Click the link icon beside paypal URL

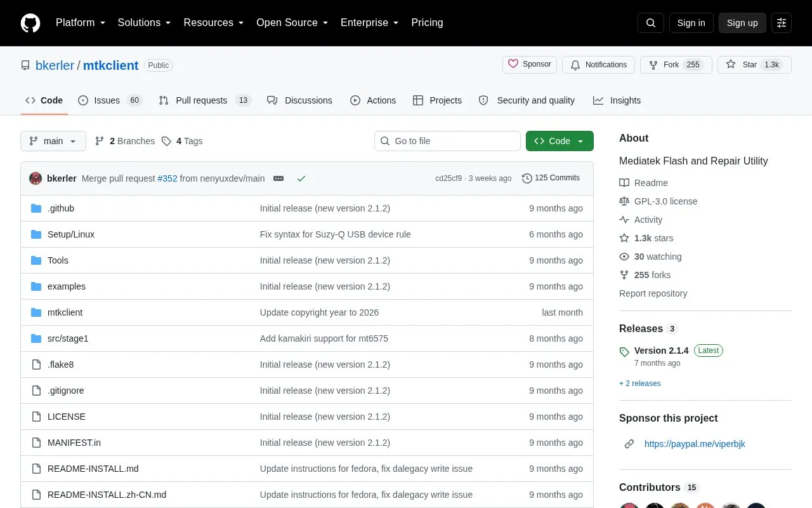tap(629, 444)
